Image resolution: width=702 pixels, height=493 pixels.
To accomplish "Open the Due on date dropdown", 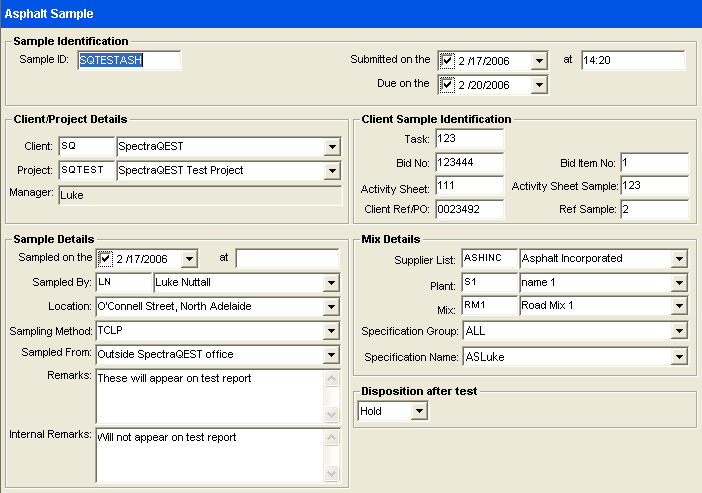I will pyautogui.click(x=539, y=86).
